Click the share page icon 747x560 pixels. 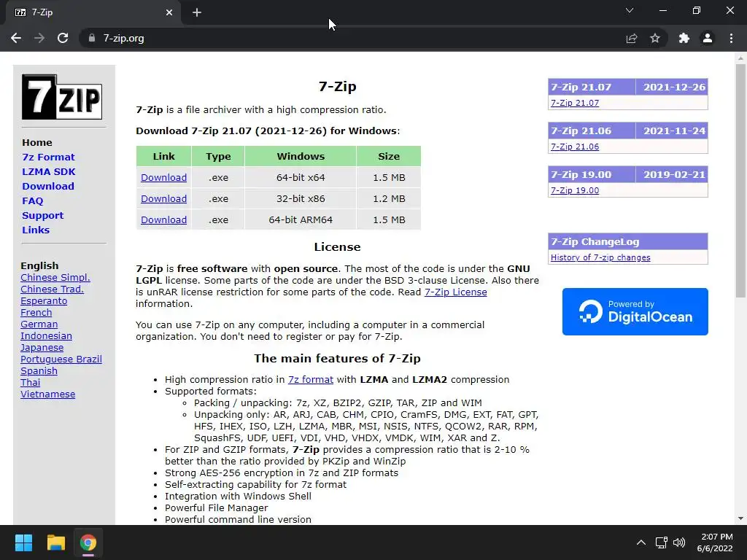tap(632, 38)
